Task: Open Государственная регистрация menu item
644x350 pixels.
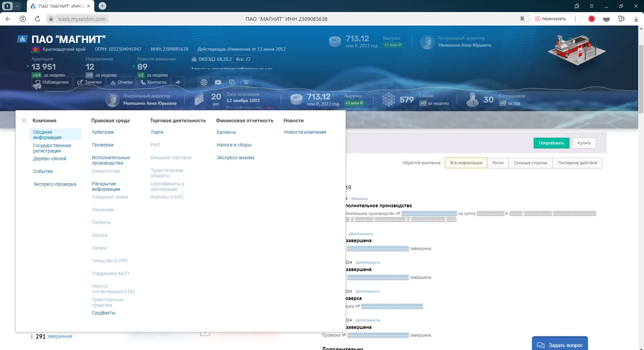Action: coord(52,148)
